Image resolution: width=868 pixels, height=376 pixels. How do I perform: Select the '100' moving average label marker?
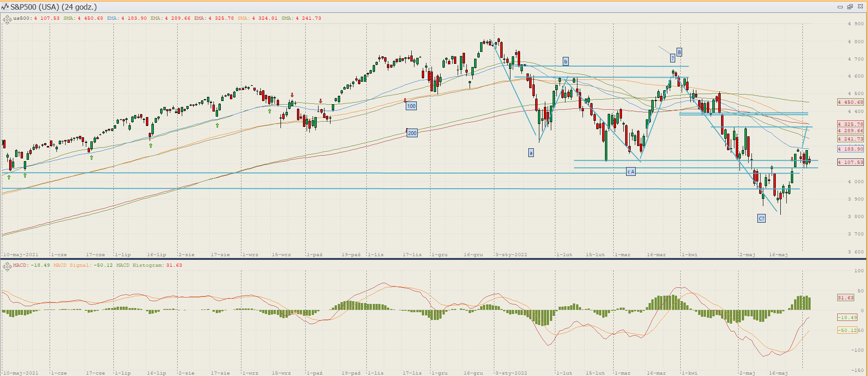click(x=411, y=106)
